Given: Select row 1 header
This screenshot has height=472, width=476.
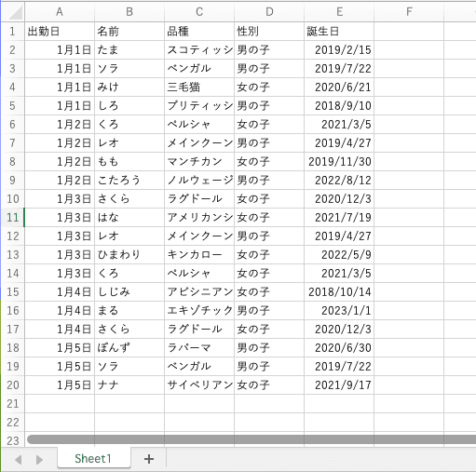Looking at the screenshot, I should (x=13, y=31).
